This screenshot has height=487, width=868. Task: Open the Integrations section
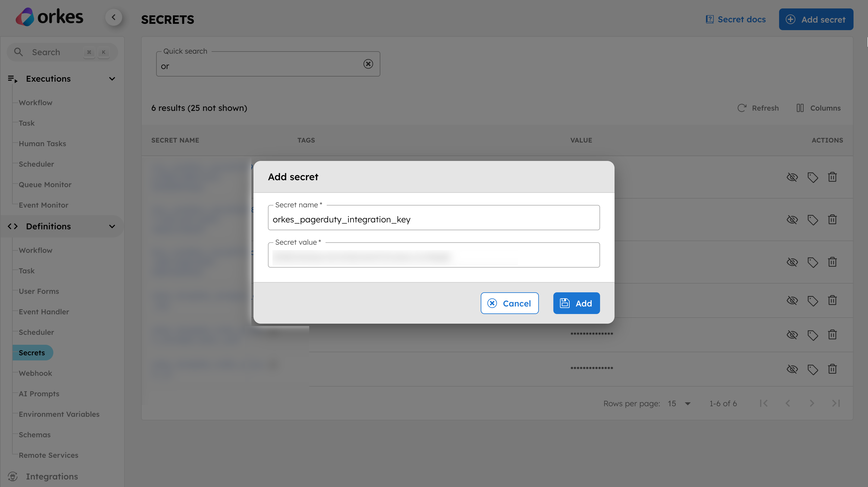coord(52,476)
